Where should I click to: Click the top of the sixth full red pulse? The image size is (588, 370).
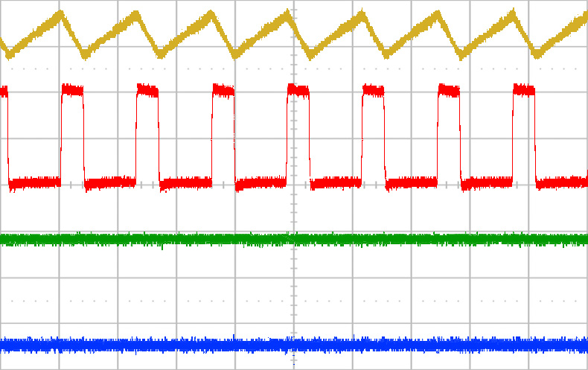click(x=449, y=90)
